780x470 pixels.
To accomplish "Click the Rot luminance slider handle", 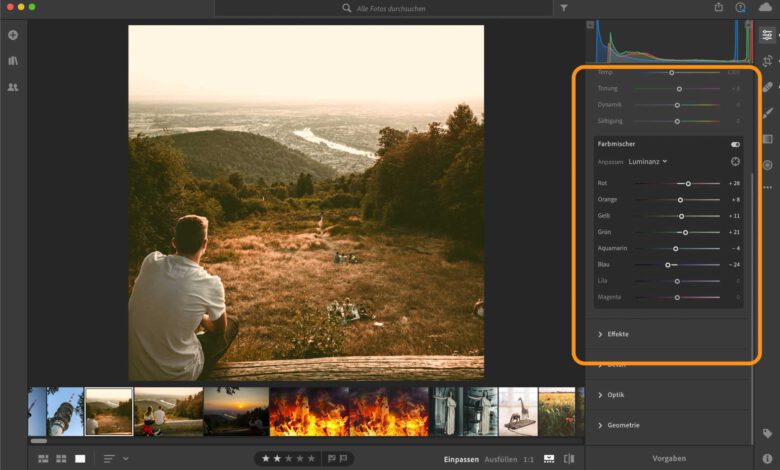I will tap(688, 184).
